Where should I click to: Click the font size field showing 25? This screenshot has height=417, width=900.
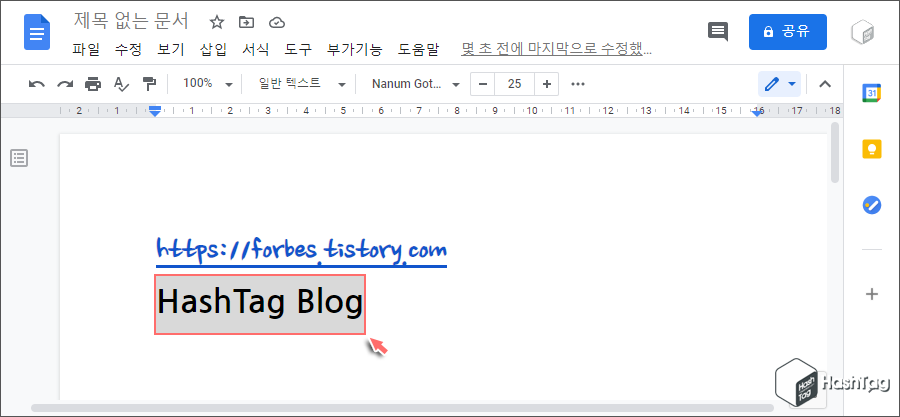[x=514, y=84]
